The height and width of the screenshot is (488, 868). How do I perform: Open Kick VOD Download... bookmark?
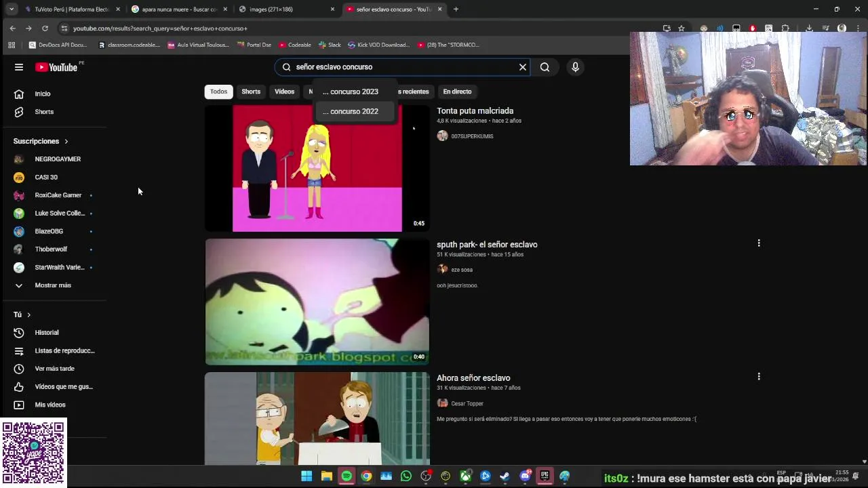coord(378,45)
